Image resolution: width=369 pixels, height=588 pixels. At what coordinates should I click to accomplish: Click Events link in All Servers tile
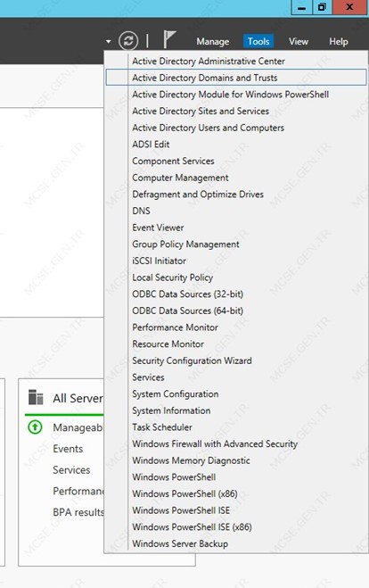tap(68, 449)
